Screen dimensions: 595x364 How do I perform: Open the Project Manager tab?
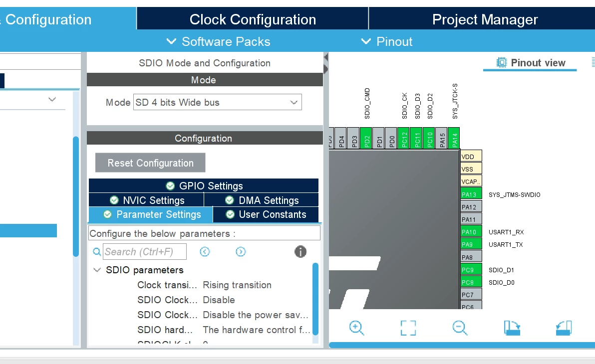pos(485,19)
